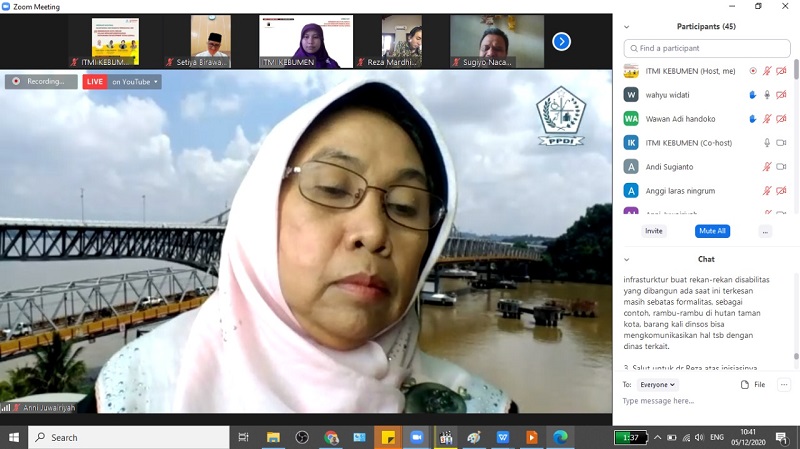Select Sugiyo Naca video thumbnail

click(x=483, y=41)
